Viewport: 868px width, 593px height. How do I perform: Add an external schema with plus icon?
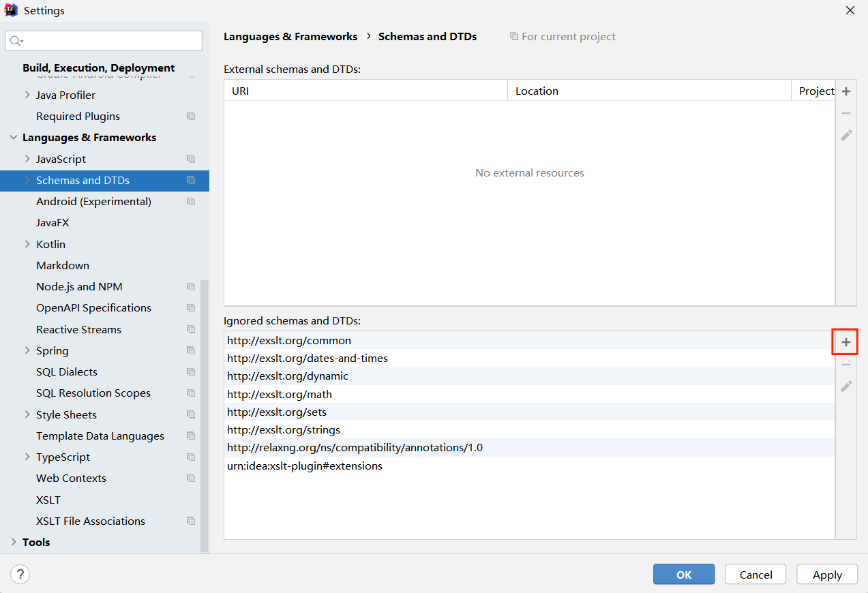click(845, 91)
